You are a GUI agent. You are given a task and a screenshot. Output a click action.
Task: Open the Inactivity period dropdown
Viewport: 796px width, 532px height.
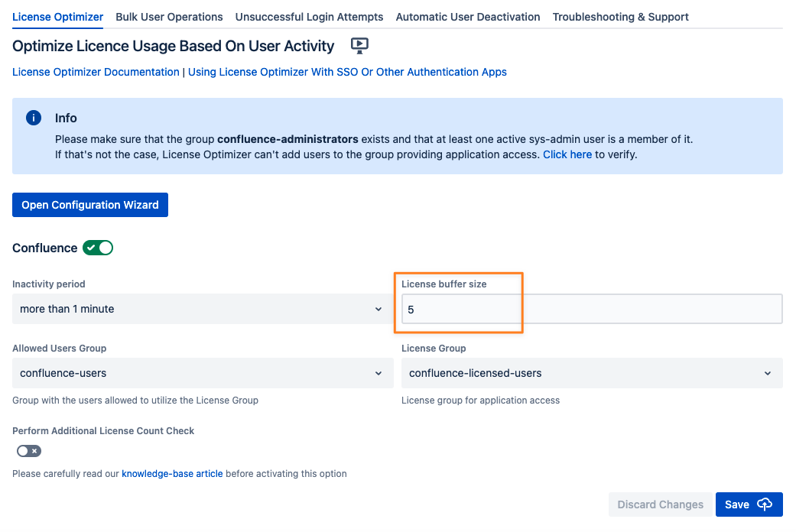(x=200, y=309)
